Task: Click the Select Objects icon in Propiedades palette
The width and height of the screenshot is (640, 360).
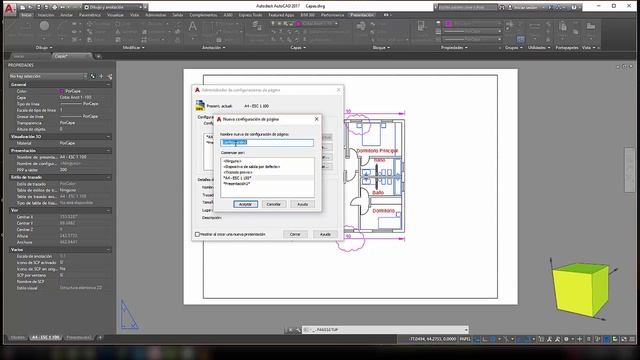Action: [101, 76]
